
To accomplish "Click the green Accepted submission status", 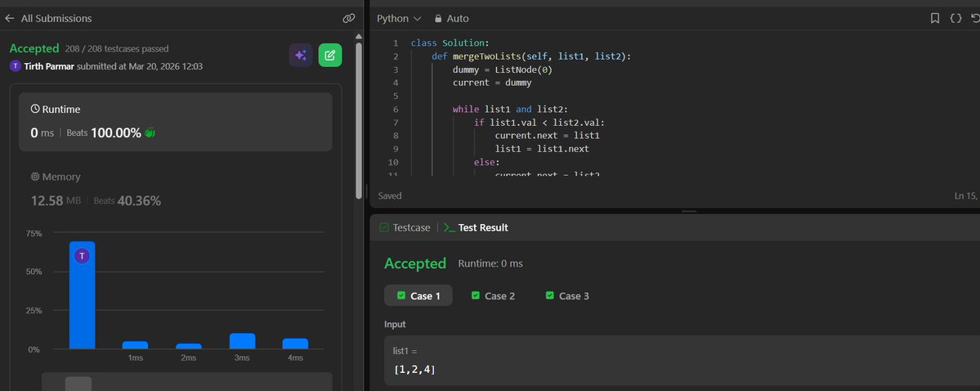I will point(34,48).
